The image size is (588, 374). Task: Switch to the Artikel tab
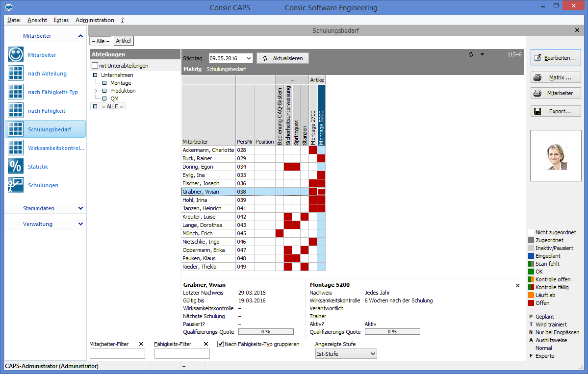click(123, 41)
